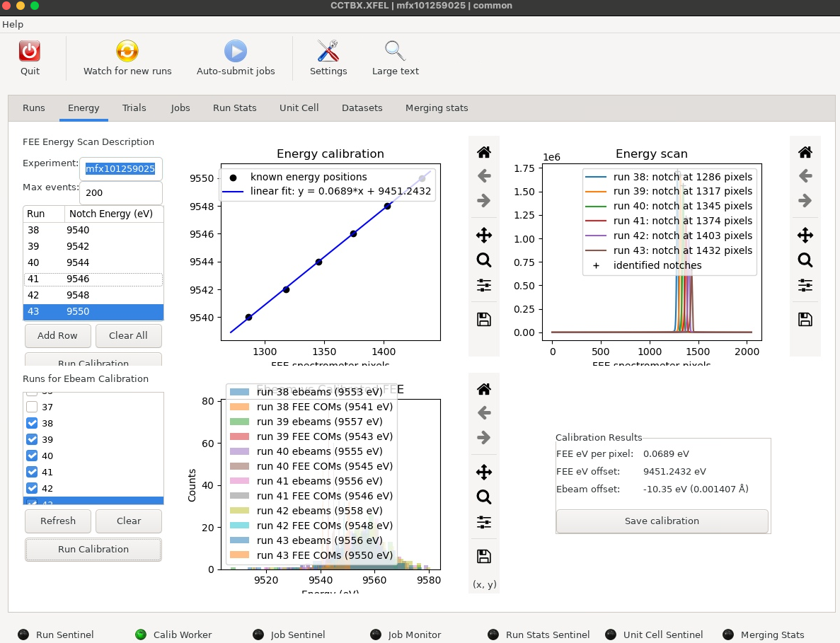The width and height of the screenshot is (840, 643).
Task: Uncheck run 41 in Ebeam calibration list
Action: [x=32, y=472]
